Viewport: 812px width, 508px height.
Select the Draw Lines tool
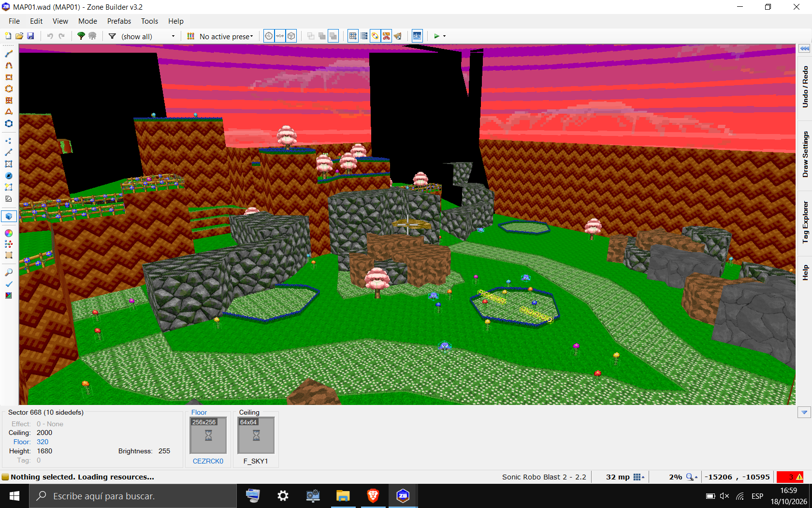click(9, 54)
